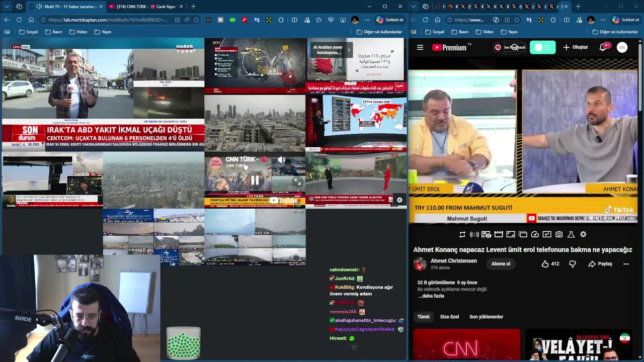Open tab list dropdown in left browser

click(7, 7)
